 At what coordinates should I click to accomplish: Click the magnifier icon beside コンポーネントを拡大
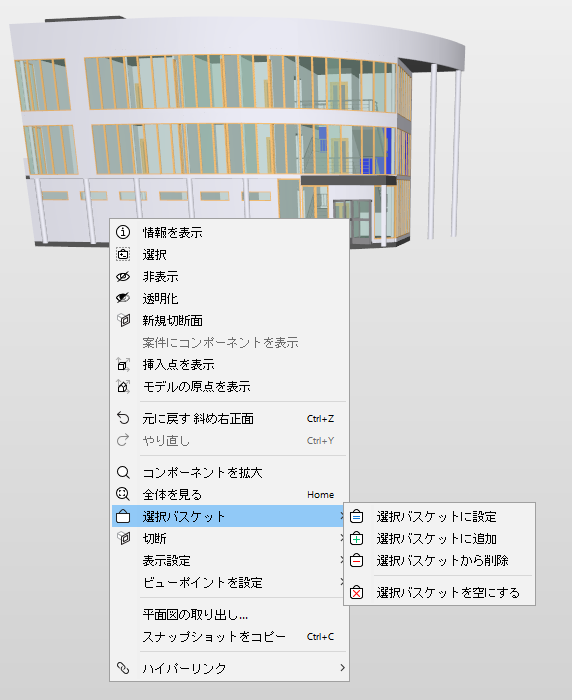click(x=123, y=472)
